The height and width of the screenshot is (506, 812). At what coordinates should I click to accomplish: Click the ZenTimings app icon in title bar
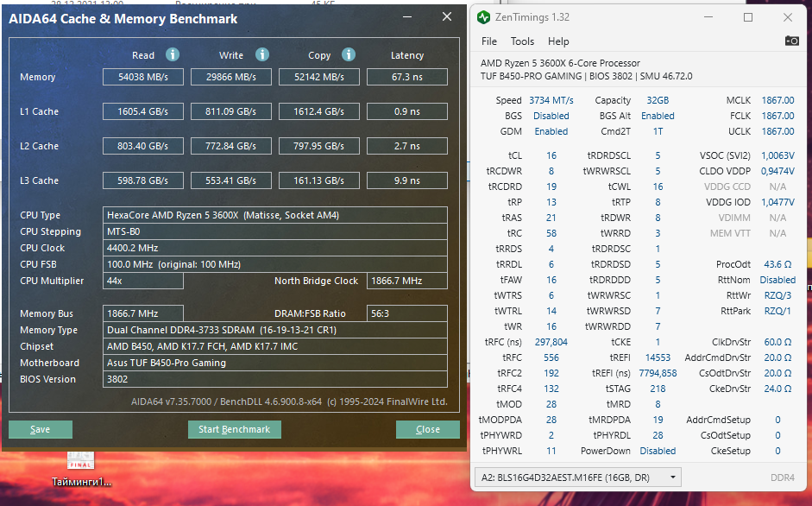pos(484,17)
